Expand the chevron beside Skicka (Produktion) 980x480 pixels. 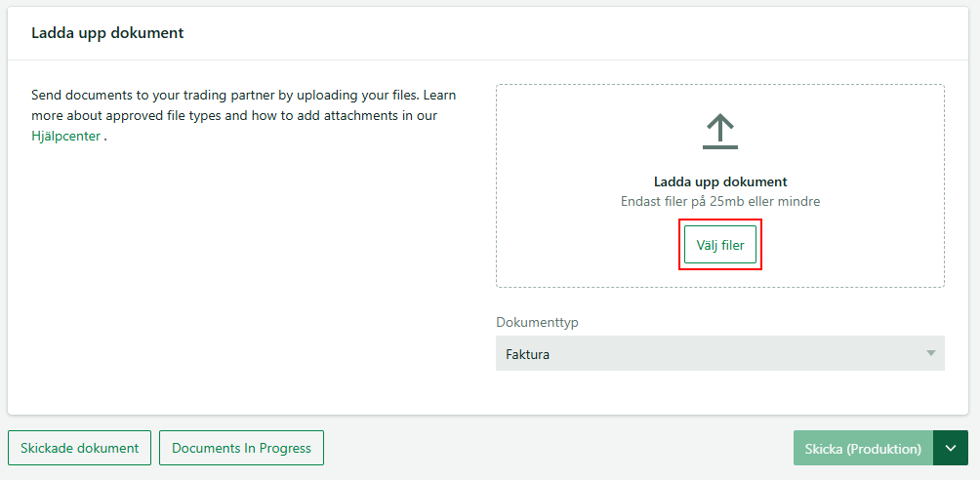[x=951, y=448]
